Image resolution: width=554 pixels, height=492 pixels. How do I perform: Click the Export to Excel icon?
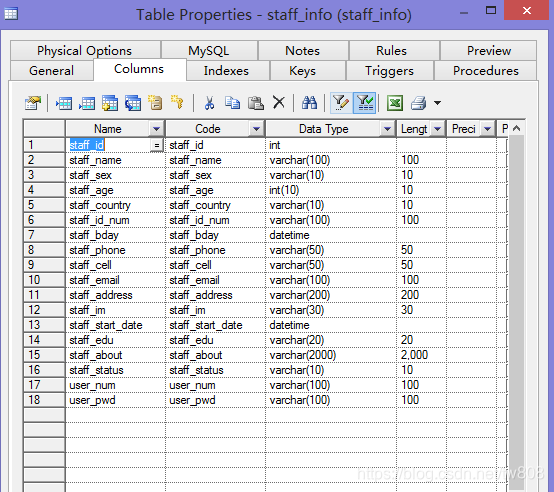pyautogui.click(x=395, y=103)
